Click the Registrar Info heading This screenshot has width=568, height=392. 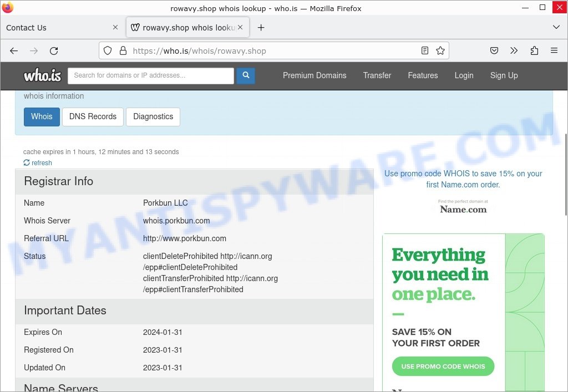[58, 181]
